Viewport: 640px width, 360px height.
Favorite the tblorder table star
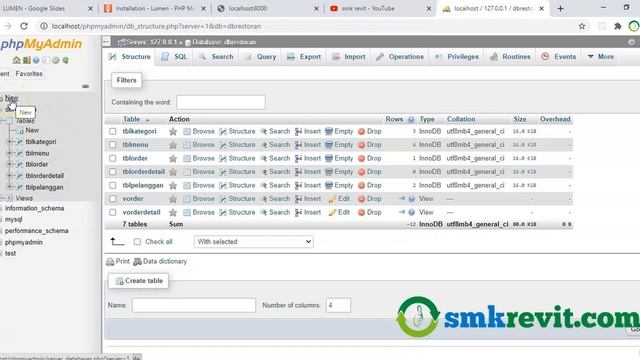point(173,158)
